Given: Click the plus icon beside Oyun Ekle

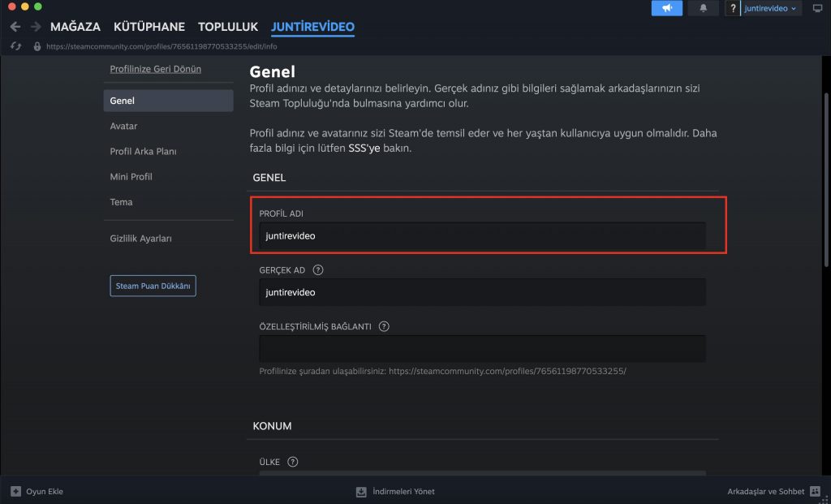Looking at the screenshot, I should click(x=16, y=491).
